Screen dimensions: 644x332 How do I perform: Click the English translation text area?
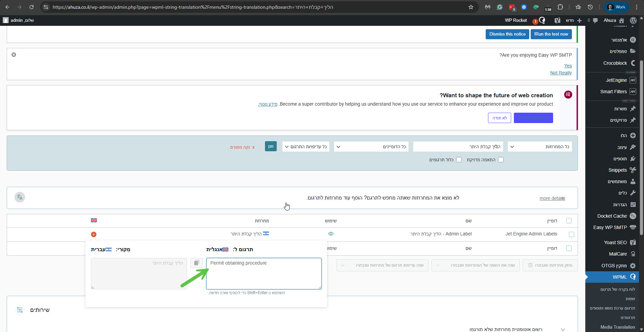[x=264, y=274]
